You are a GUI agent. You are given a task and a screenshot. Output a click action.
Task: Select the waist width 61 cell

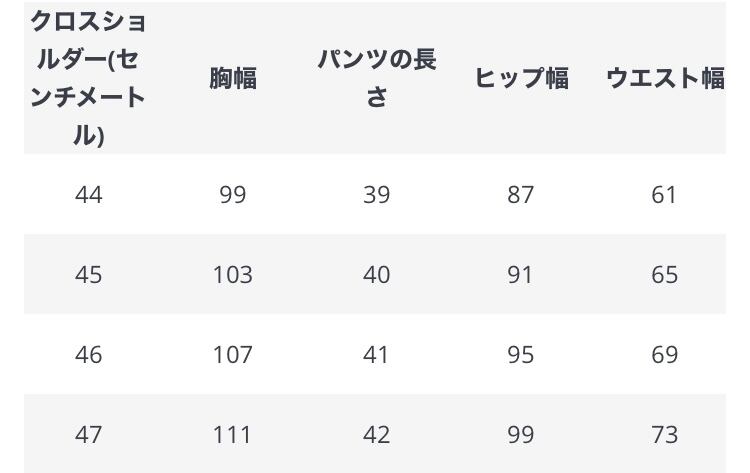pos(664,194)
